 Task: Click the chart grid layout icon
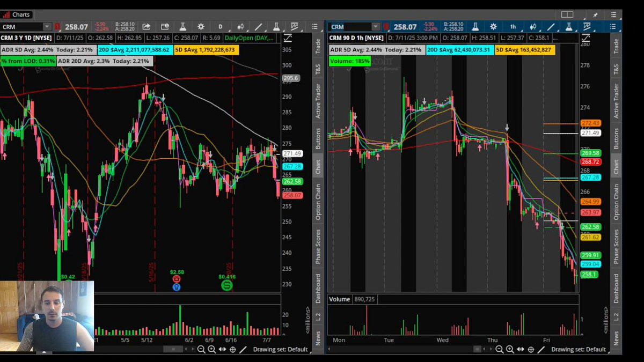point(567,14)
